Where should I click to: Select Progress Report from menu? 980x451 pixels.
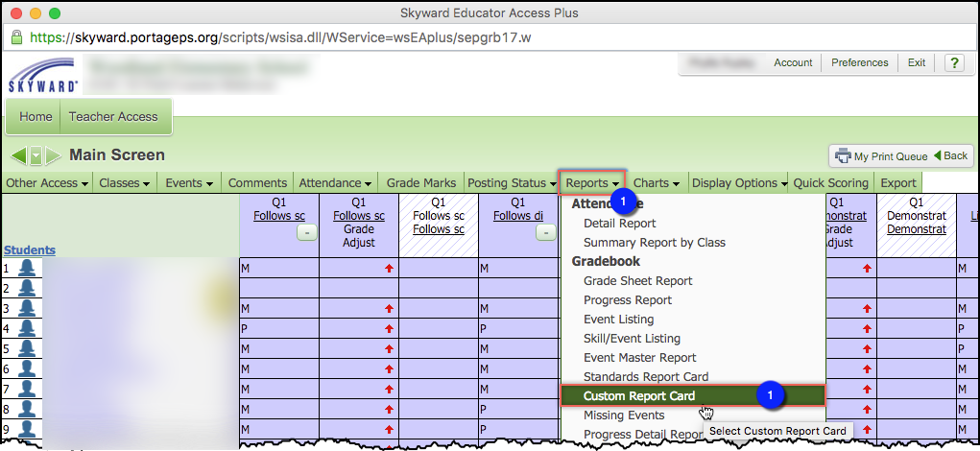(x=628, y=300)
